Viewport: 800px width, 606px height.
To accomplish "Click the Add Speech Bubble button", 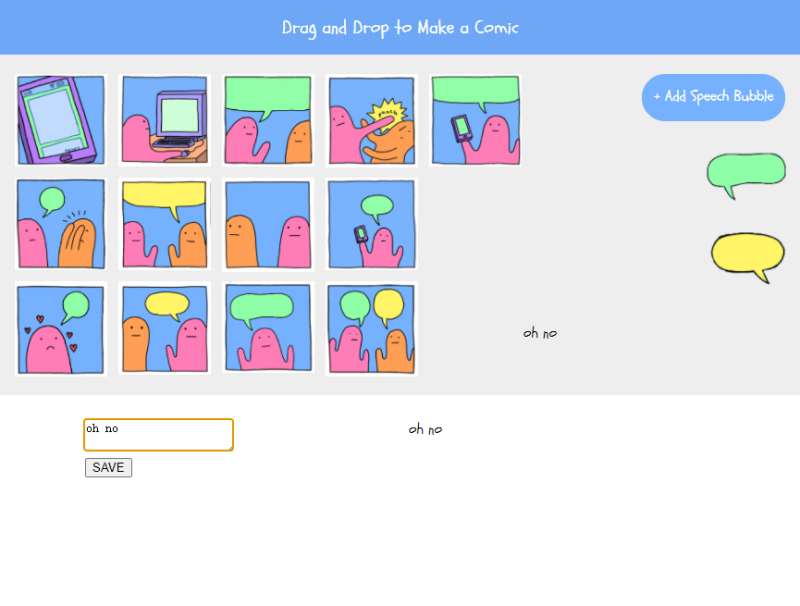I will [713, 97].
